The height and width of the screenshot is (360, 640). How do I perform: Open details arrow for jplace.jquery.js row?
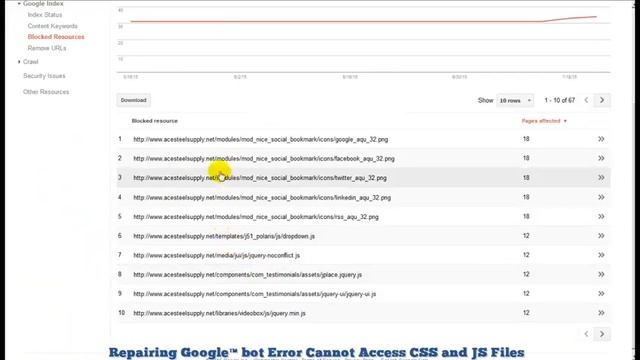pos(601,274)
